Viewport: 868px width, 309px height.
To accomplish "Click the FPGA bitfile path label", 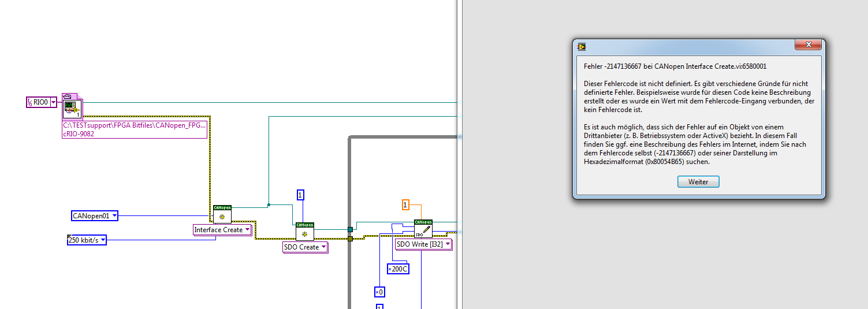I will tap(134, 125).
